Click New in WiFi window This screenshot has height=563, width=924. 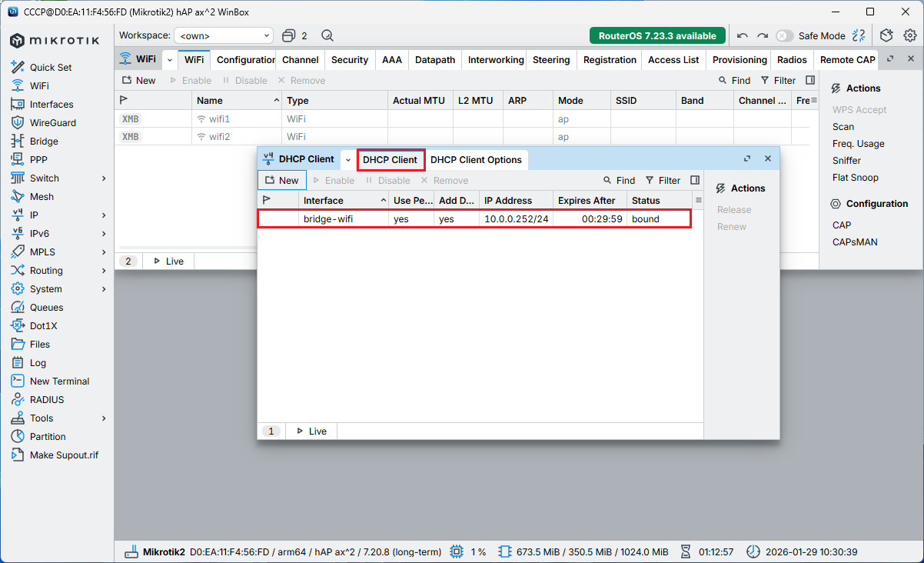click(138, 81)
